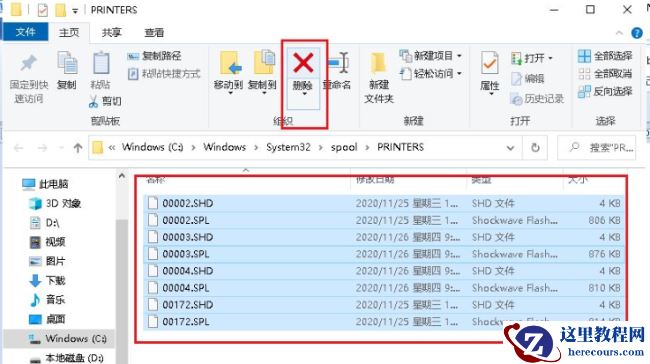650x364 pixels.
Task: Click the Edit icon in the Open group
Action: tap(516, 78)
